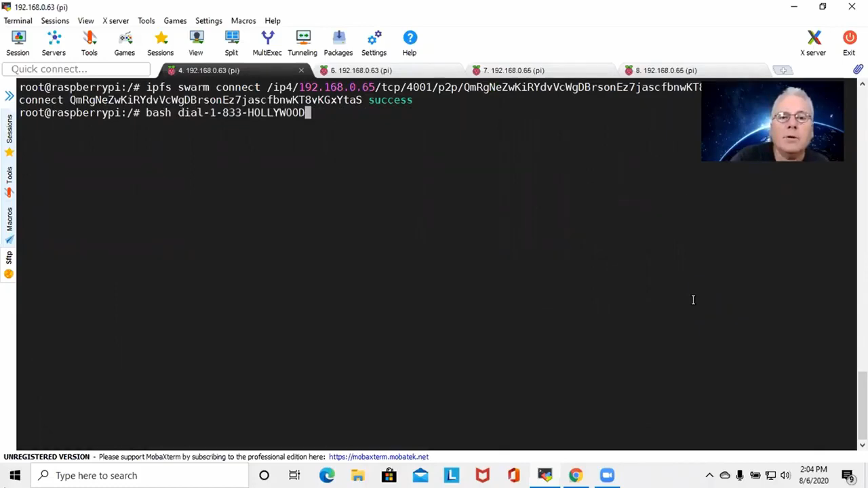Open File Explorer from taskbar
868x488 pixels.
point(357,475)
